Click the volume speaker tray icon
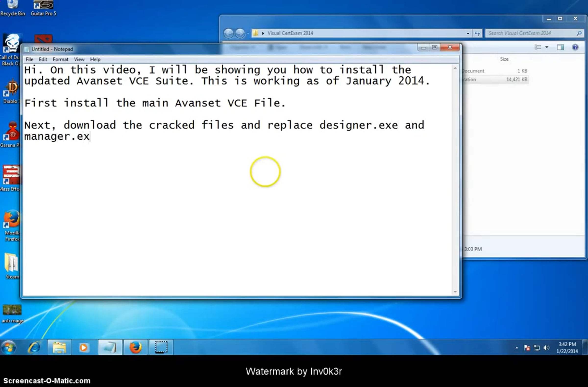The width and height of the screenshot is (588, 387). 547,348
